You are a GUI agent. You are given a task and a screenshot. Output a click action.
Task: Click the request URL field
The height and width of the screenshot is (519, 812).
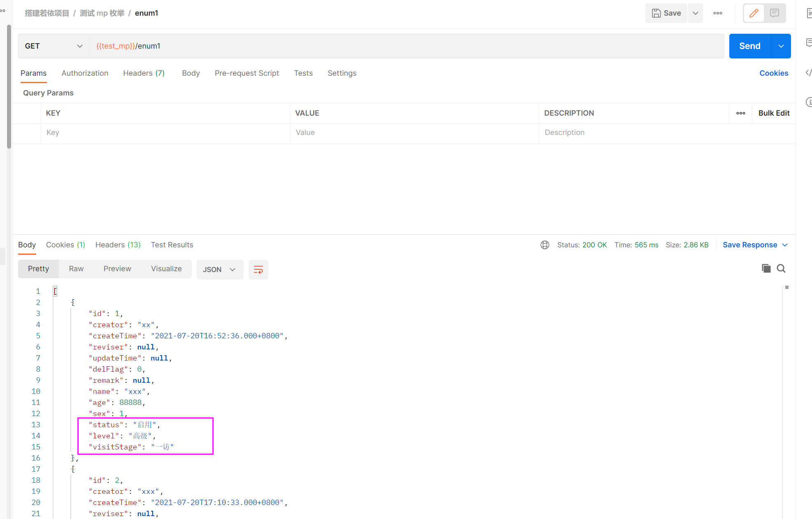coord(407,46)
